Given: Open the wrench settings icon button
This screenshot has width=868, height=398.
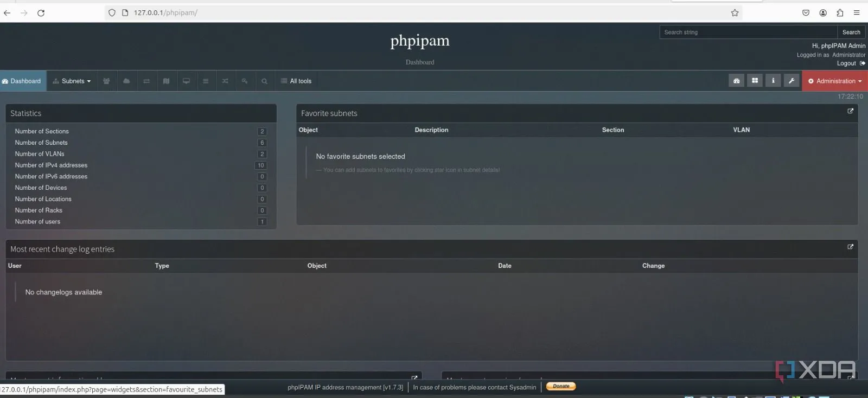Looking at the screenshot, I should [792, 81].
